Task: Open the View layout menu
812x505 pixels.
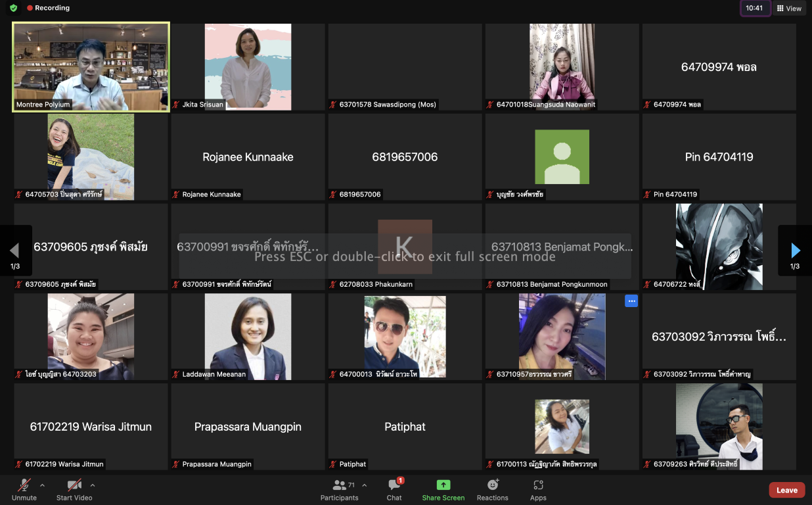Action: tap(789, 9)
